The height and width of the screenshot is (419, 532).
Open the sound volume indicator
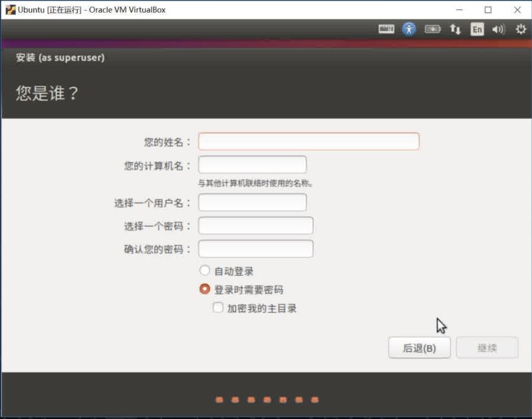(499, 29)
